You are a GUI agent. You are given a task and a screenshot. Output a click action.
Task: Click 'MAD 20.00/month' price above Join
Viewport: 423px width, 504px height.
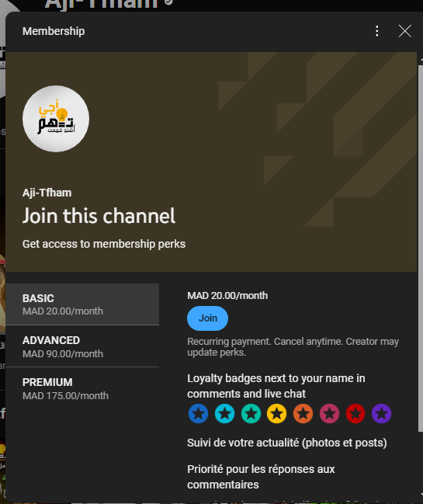coord(227,296)
